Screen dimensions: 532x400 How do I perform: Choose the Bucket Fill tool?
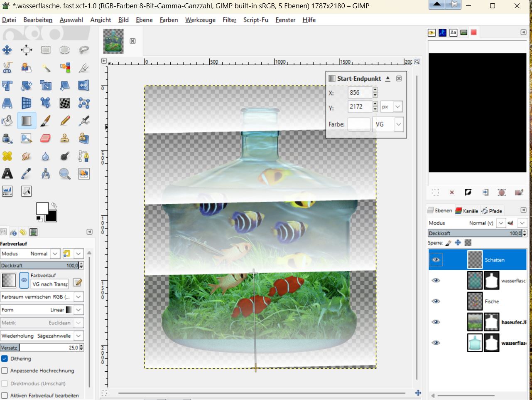click(x=7, y=121)
